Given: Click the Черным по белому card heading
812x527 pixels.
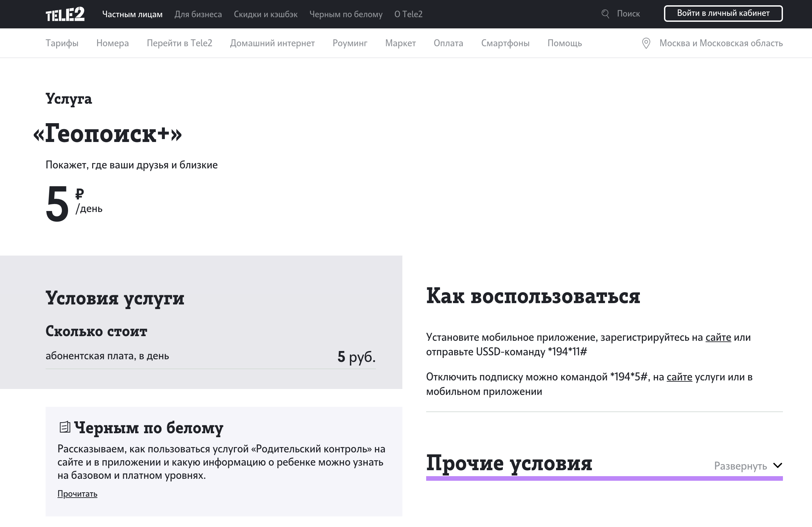Looking at the screenshot, I should pyautogui.click(x=149, y=428).
